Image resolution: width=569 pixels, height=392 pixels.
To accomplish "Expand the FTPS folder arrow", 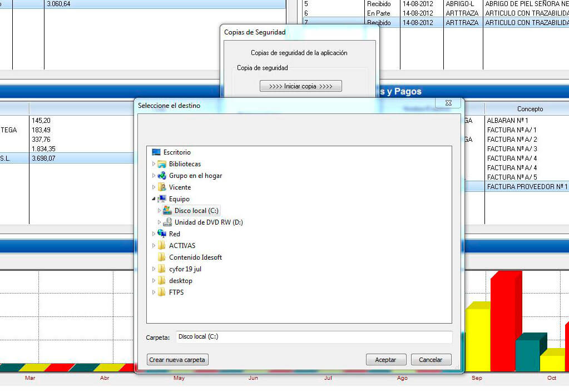I will click(154, 292).
